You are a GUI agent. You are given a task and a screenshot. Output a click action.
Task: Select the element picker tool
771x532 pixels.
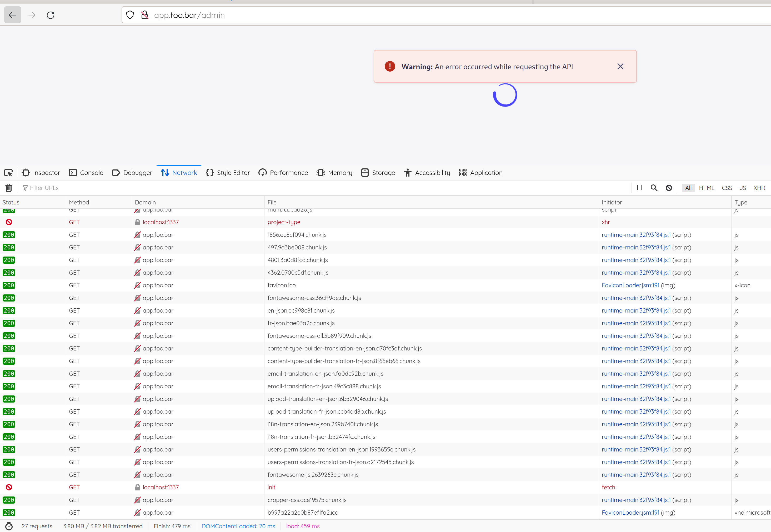tap(8, 173)
